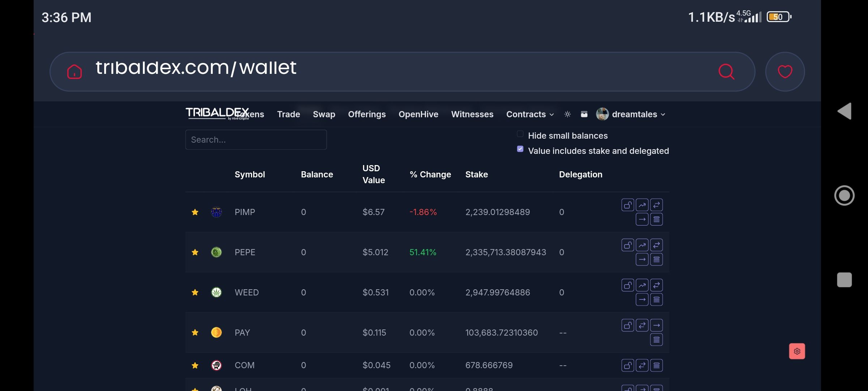The height and width of the screenshot is (391, 868).
Task: Toggle the favorite star for WEED
Action: coord(195,293)
